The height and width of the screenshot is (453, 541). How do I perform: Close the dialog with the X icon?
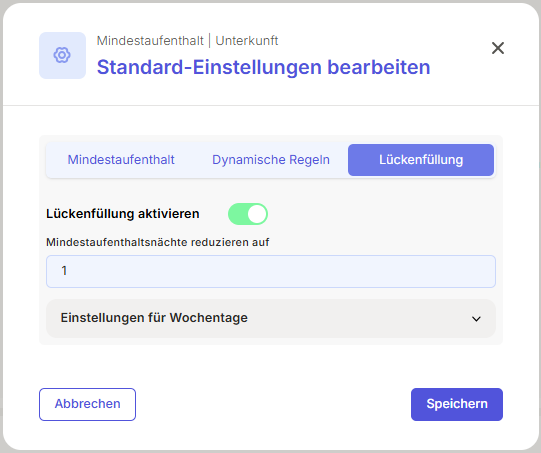click(498, 48)
